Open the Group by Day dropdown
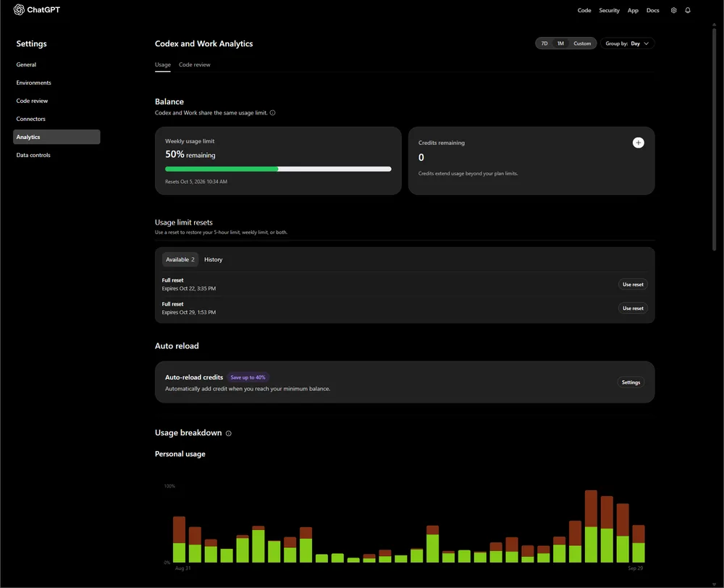Screen dimensions: 724x588 click(x=627, y=43)
